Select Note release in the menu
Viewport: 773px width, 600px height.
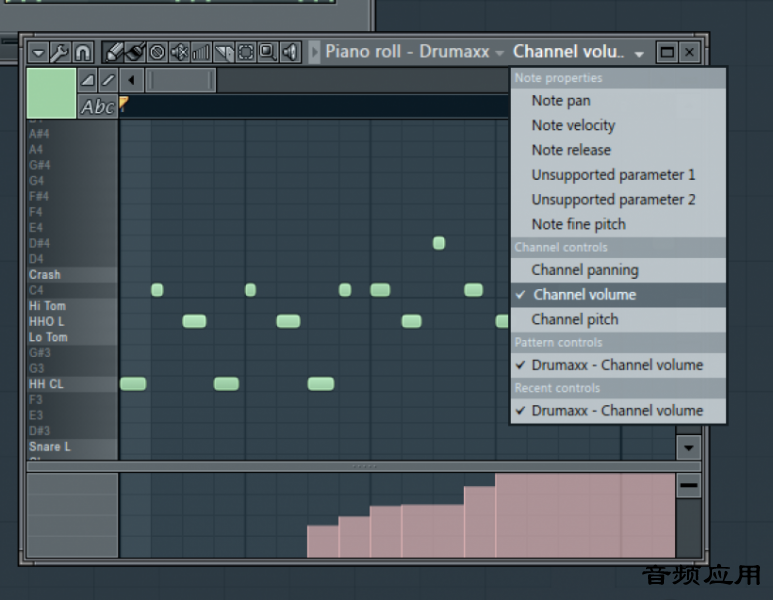pyautogui.click(x=618, y=150)
